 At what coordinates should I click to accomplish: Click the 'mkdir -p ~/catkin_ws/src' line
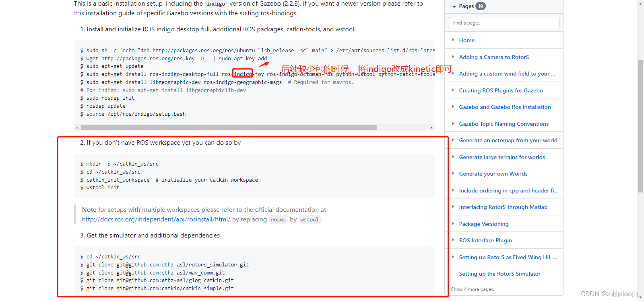point(119,164)
